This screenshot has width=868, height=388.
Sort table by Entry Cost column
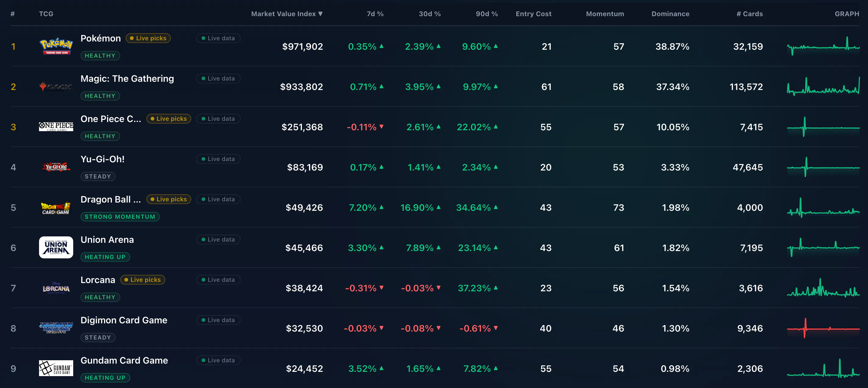(533, 14)
